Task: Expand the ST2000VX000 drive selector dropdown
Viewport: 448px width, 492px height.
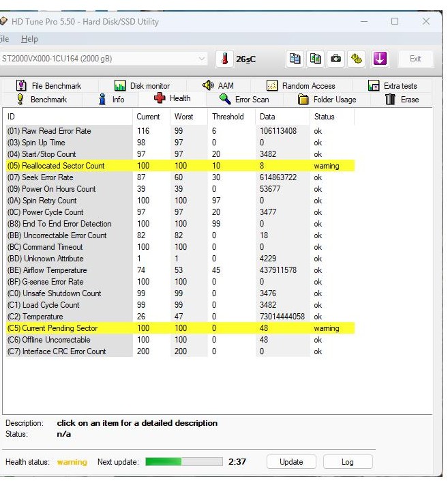Action: click(201, 59)
